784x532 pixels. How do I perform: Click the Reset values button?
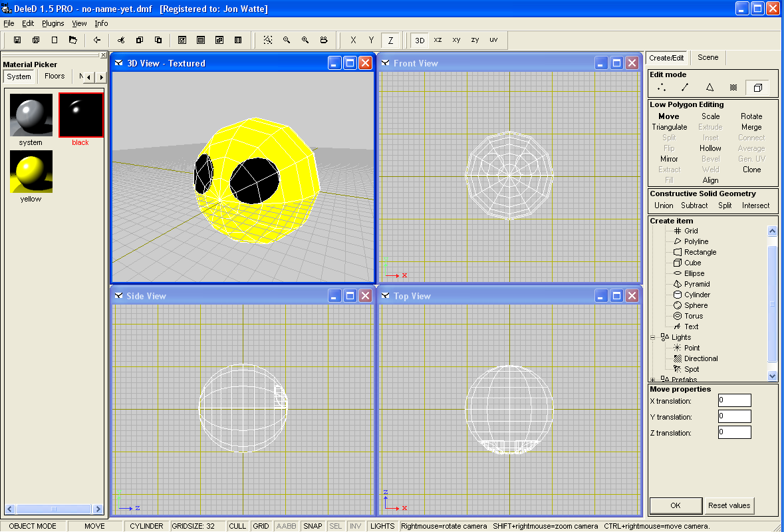729,505
